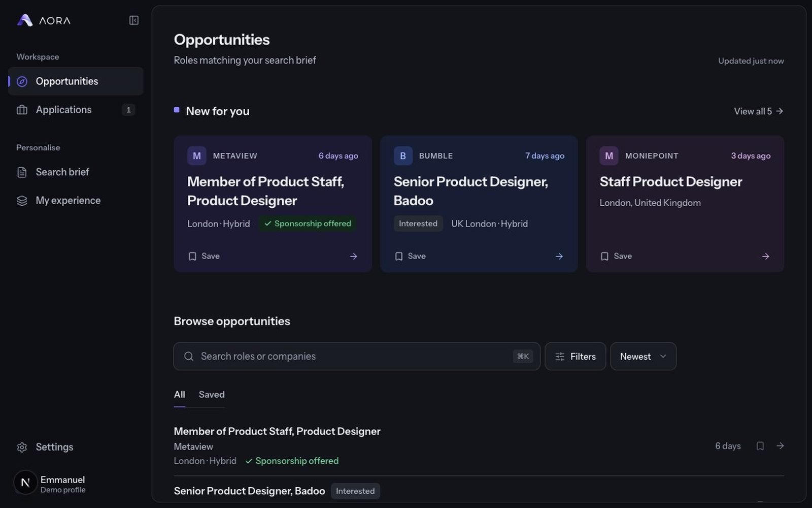Open the Newest sort dropdown
812x508 pixels.
tap(644, 357)
